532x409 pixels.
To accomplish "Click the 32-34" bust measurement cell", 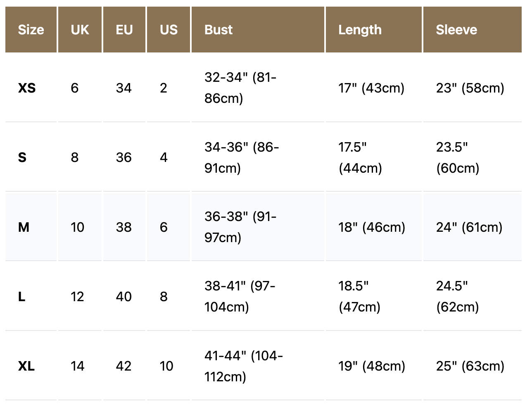I will click(240, 88).
